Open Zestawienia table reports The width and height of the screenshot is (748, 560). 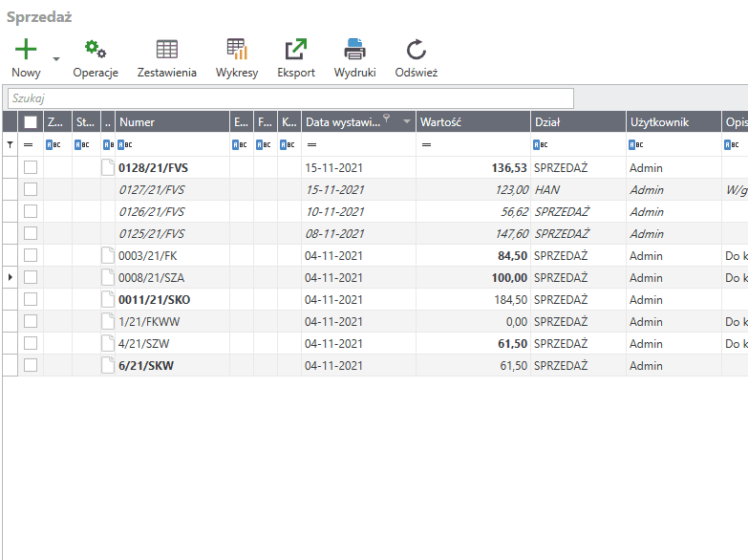click(167, 50)
